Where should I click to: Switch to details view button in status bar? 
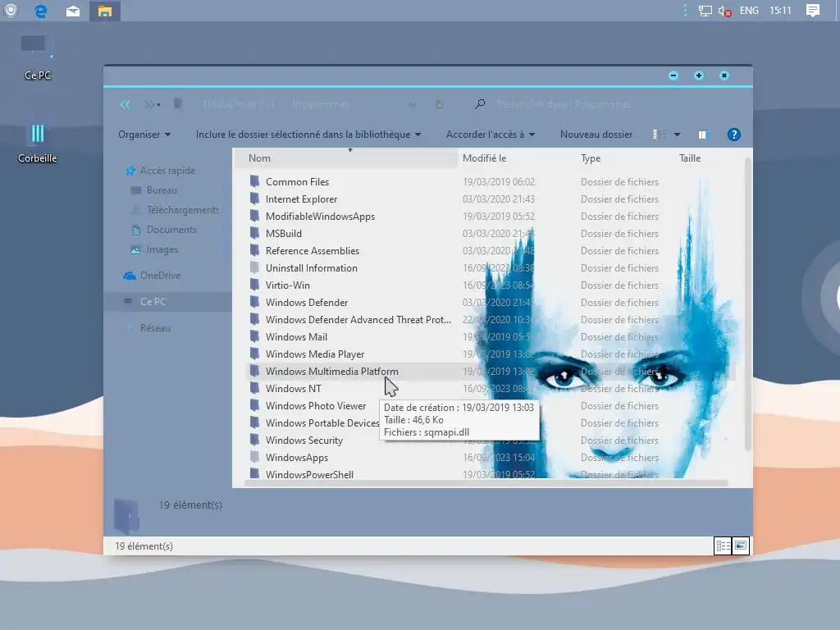point(724,546)
